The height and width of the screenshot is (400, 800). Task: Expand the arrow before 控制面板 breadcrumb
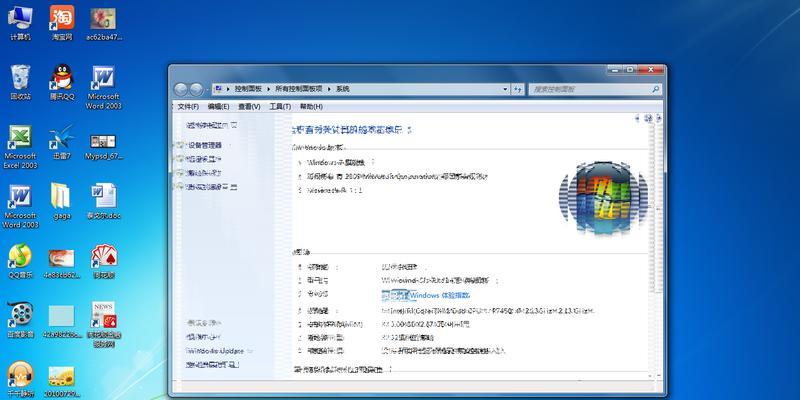(229, 89)
